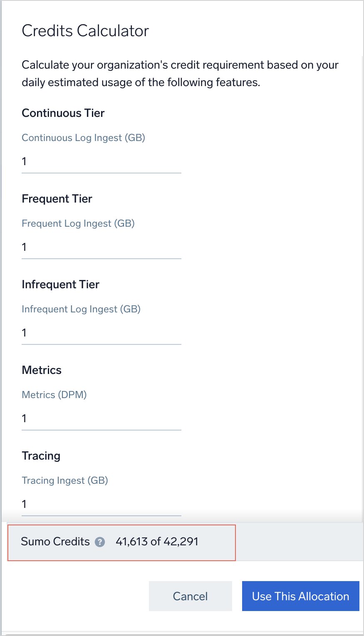
Task: Focus the Tracing Ingest (GB) input
Action: (x=101, y=505)
